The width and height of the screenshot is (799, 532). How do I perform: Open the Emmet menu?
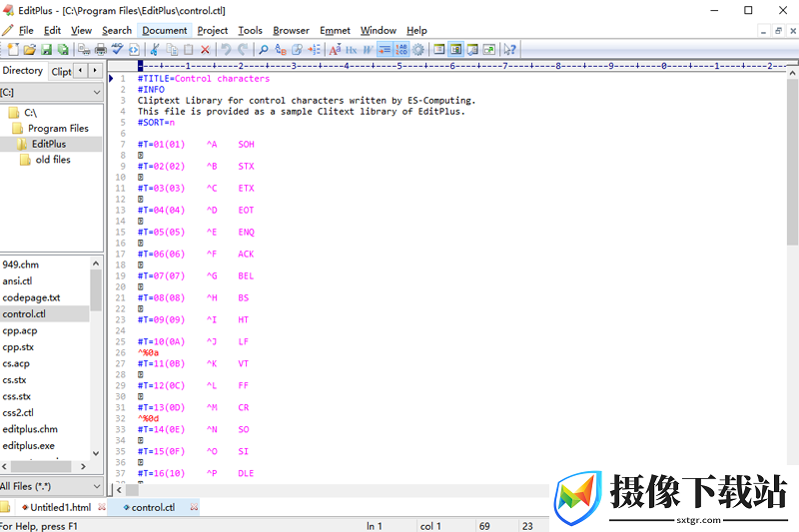pyautogui.click(x=335, y=31)
